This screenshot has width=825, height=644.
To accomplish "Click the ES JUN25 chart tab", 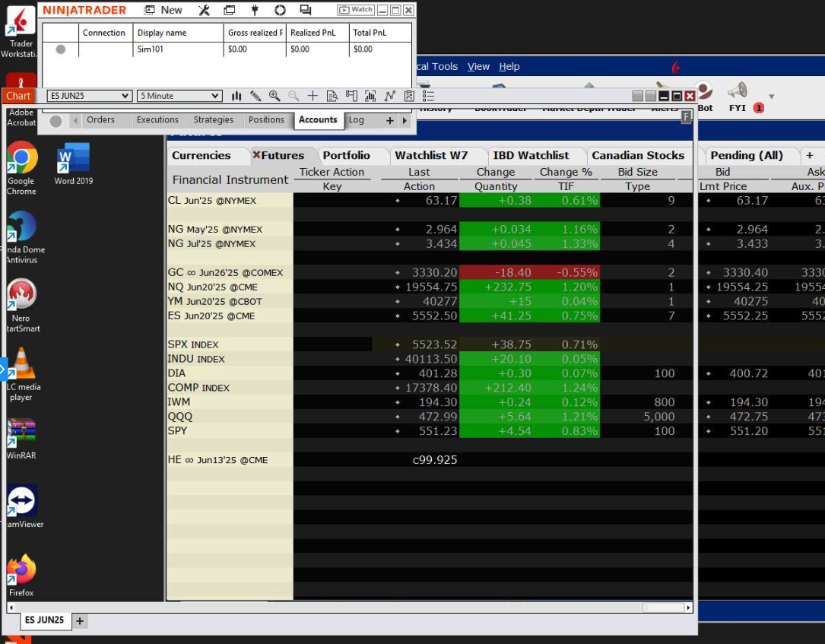I will point(44,620).
